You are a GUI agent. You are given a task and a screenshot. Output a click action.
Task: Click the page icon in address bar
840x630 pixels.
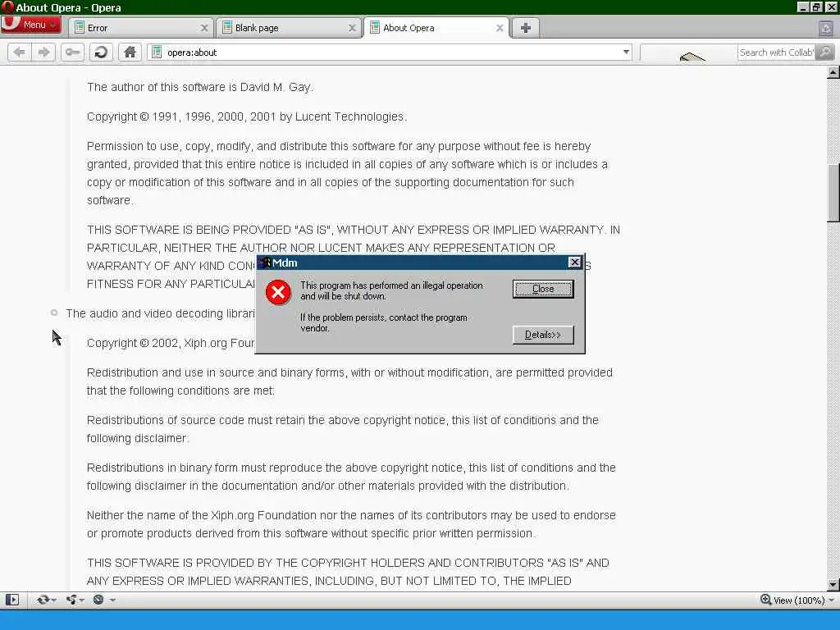click(157, 52)
